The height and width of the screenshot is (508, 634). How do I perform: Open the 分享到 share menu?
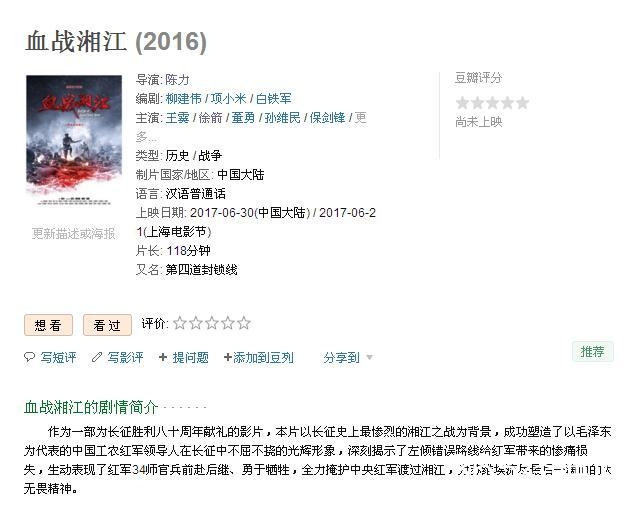[x=341, y=358]
